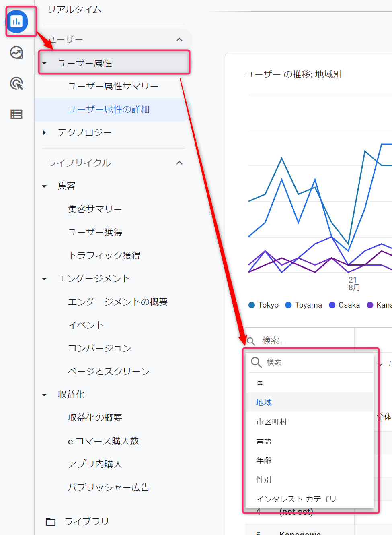The width and height of the screenshot is (392, 535).
Task: Choose 市区町村 in dimension list
Action: click(272, 422)
